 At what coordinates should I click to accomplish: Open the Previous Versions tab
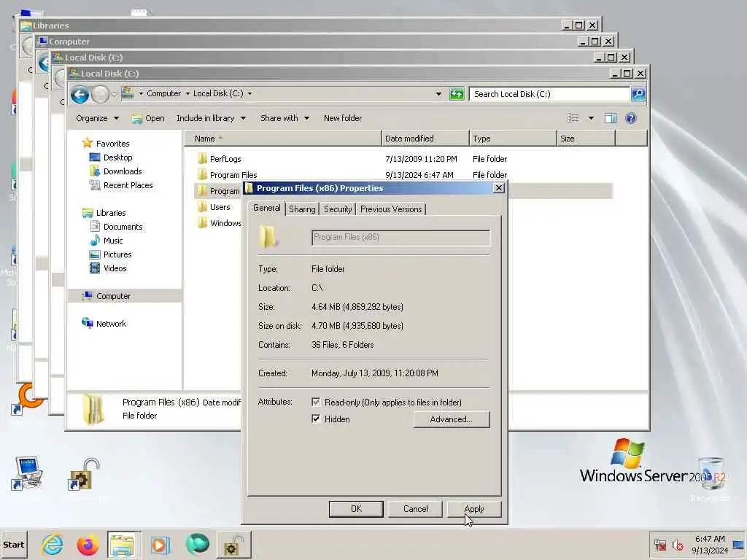click(x=391, y=209)
